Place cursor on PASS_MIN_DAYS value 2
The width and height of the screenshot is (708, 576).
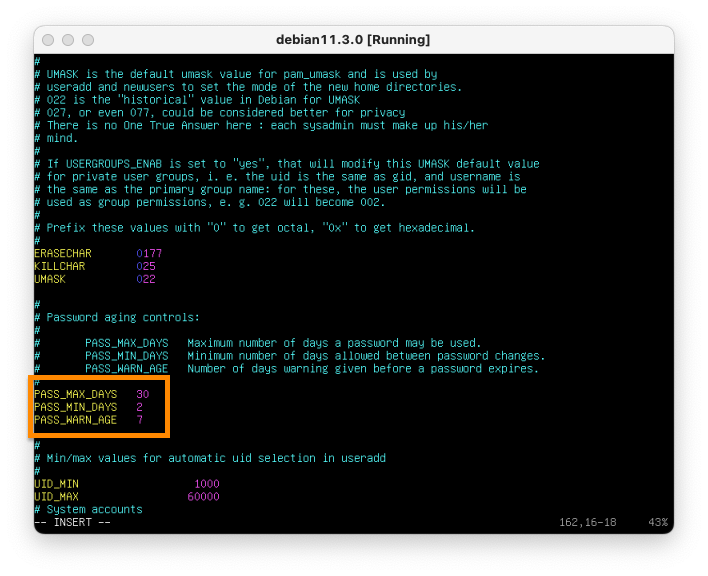tap(140, 407)
